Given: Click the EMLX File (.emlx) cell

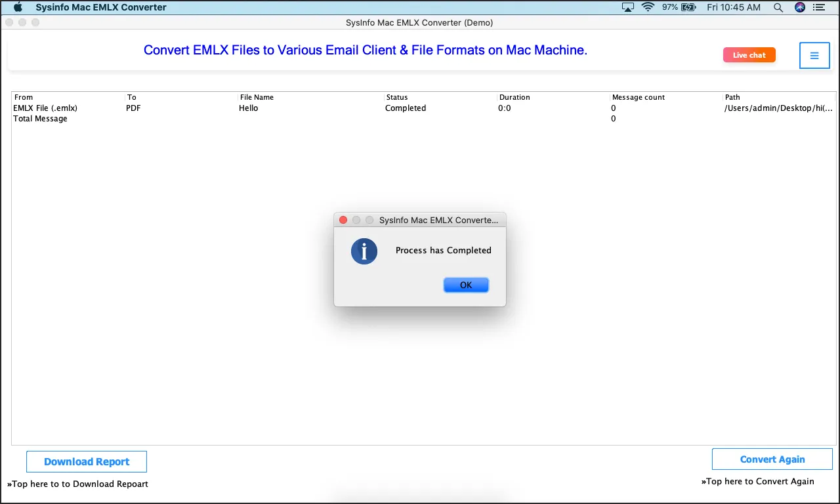Looking at the screenshot, I should tap(45, 108).
